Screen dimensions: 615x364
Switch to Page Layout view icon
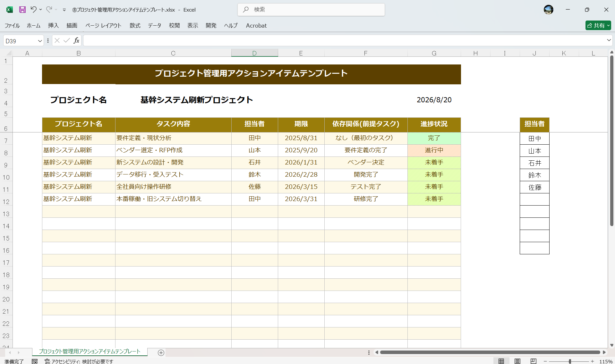pyautogui.click(x=517, y=361)
